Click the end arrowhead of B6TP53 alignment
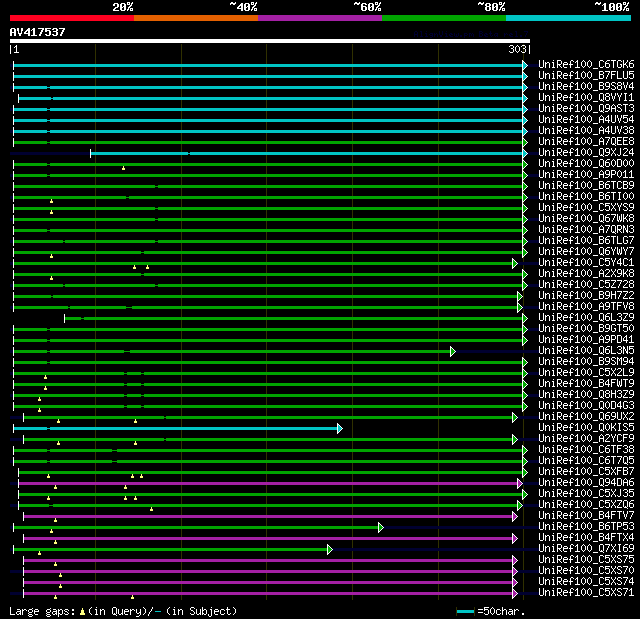 pyautogui.click(x=381, y=528)
